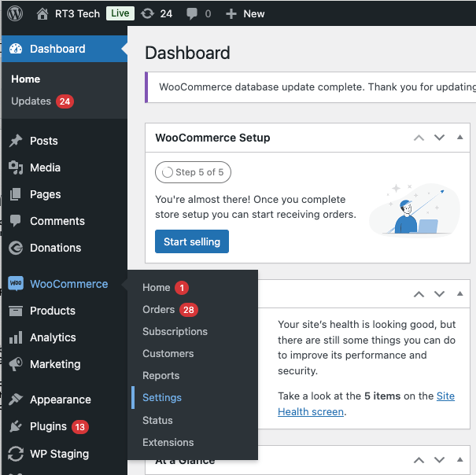The height and width of the screenshot is (475, 476).
Task: Toggle the Site Health panel triangle
Action: 459,294
